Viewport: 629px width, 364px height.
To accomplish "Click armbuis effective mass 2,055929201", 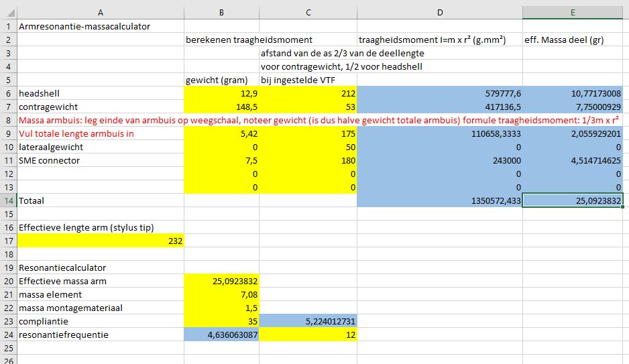I will [x=573, y=134].
